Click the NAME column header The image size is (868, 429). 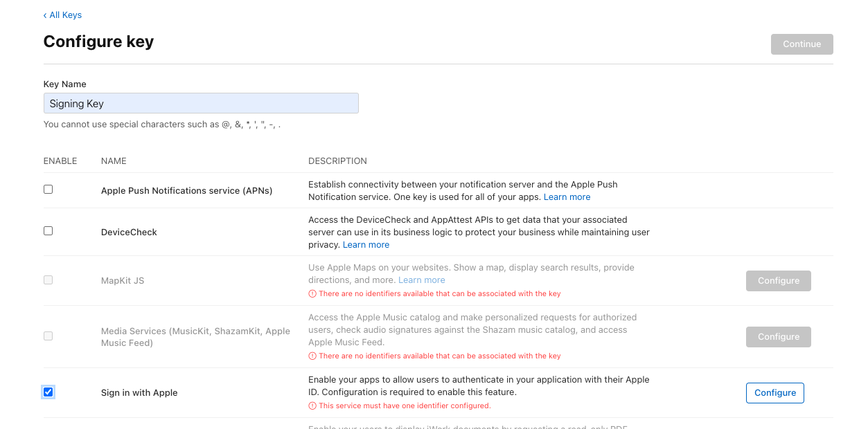pyautogui.click(x=114, y=161)
